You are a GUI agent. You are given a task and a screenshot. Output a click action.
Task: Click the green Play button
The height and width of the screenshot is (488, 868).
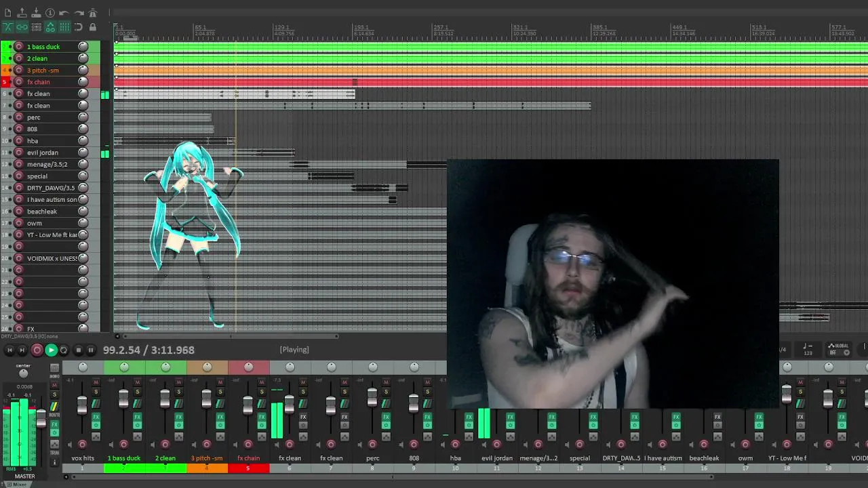pyautogui.click(x=51, y=350)
